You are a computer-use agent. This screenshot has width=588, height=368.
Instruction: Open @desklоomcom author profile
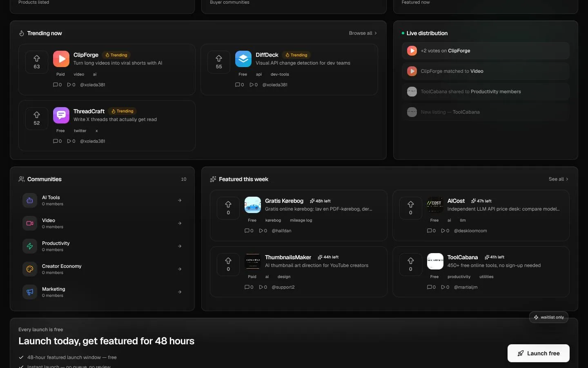470,231
